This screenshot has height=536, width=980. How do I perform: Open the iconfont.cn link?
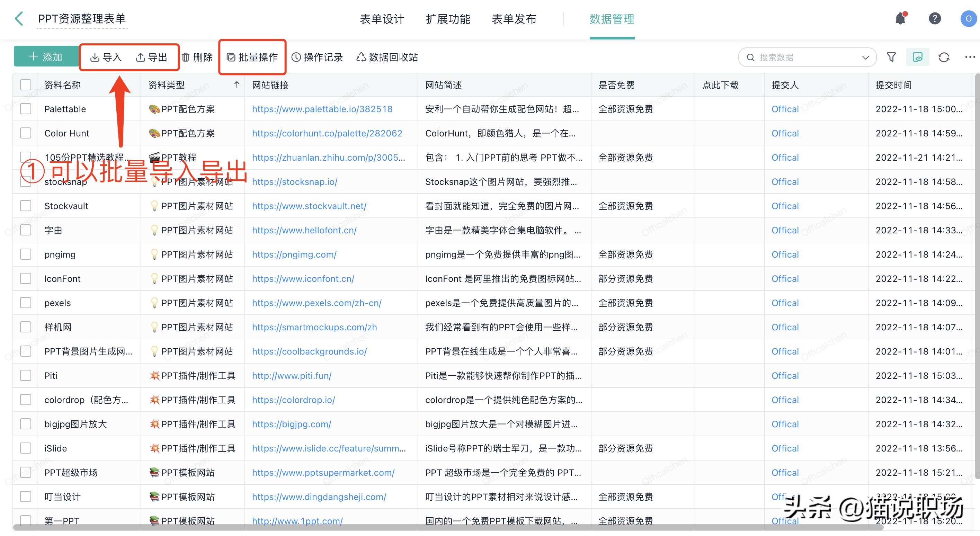tap(303, 278)
